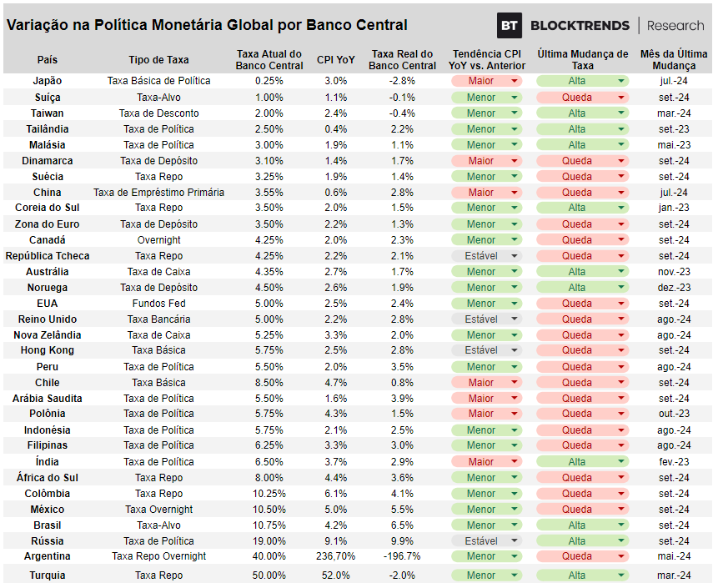Click Hong Kong's Estável grey arrow icon

tap(515, 350)
